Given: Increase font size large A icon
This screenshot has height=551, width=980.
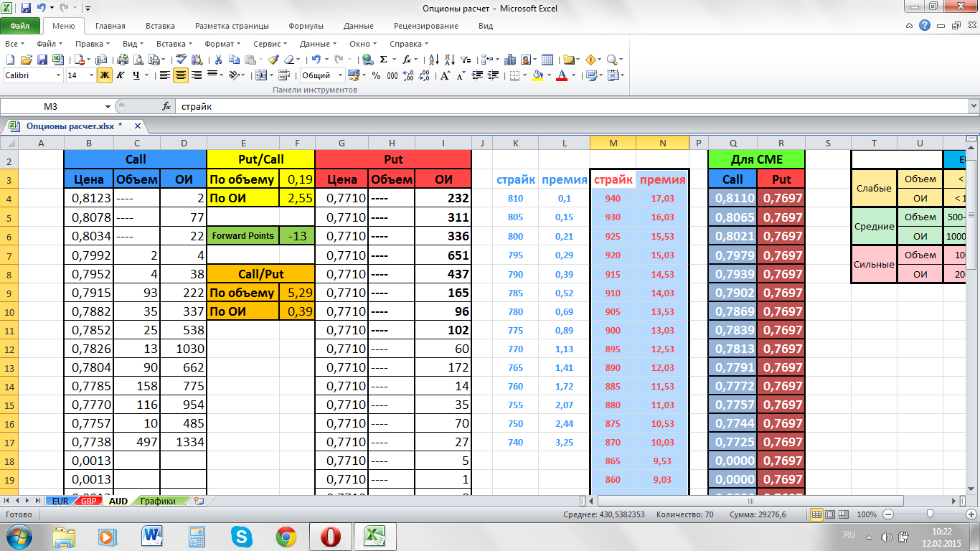Looking at the screenshot, I should pyautogui.click(x=445, y=75).
